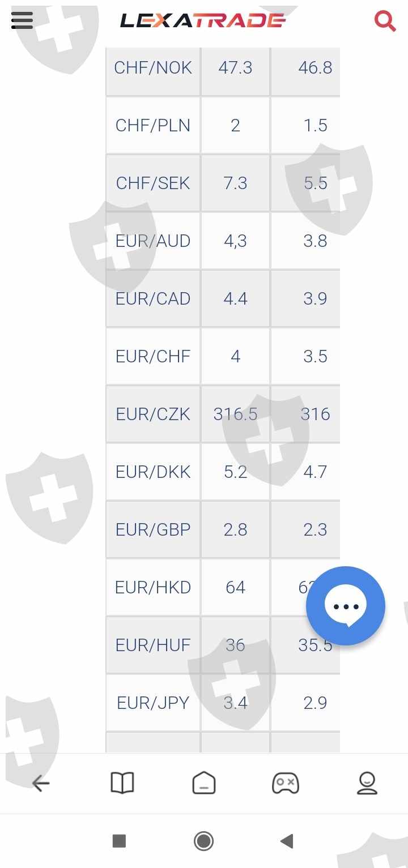Select the EUR/JPY pair cell
This screenshot has height=868, width=408.
point(153,703)
